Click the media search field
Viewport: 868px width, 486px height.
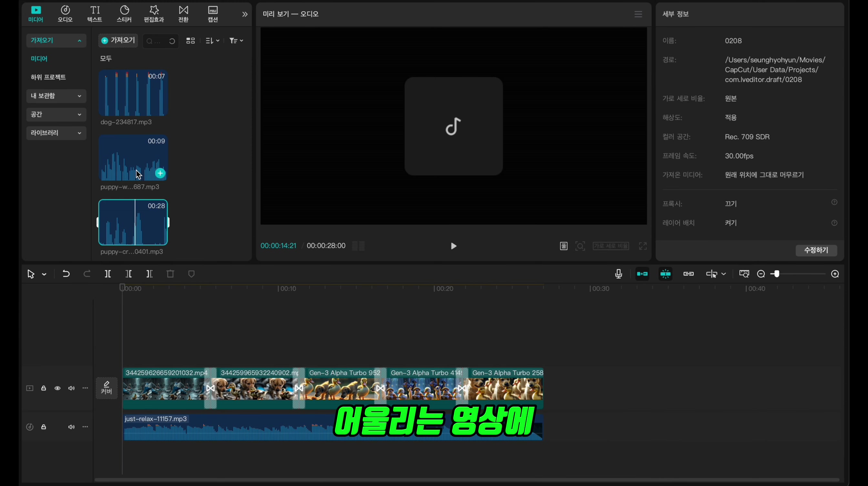click(x=160, y=41)
